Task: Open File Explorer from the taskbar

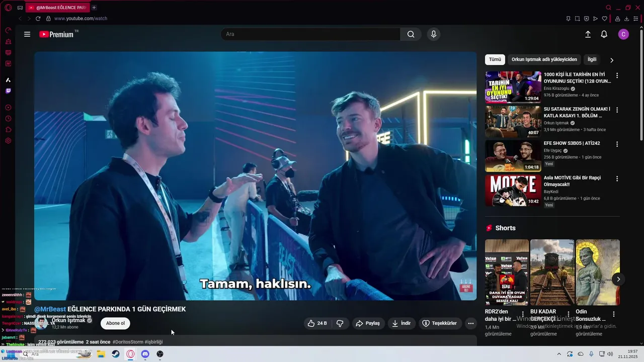Action: tap(101, 354)
